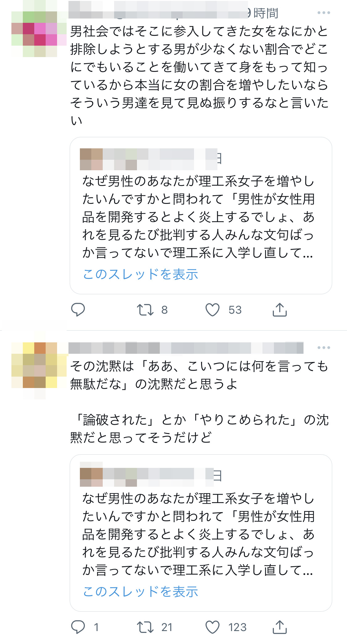Open more options menu for first tweet
Screen dimensions: 347x644
click(x=324, y=13)
